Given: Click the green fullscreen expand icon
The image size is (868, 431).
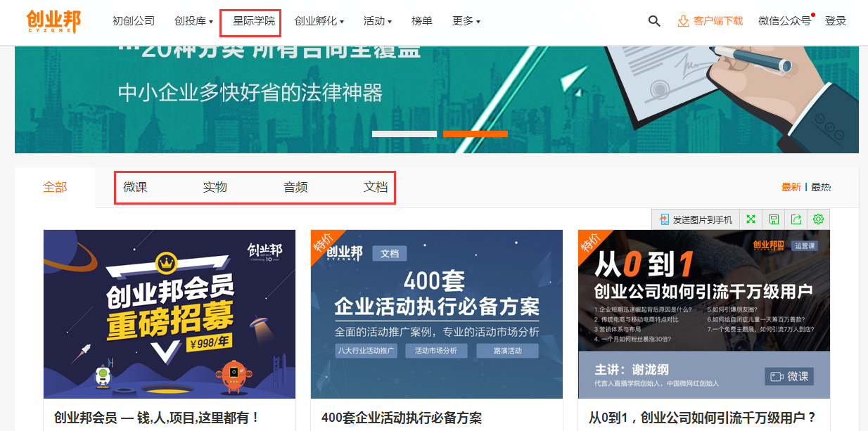Looking at the screenshot, I should click(751, 219).
